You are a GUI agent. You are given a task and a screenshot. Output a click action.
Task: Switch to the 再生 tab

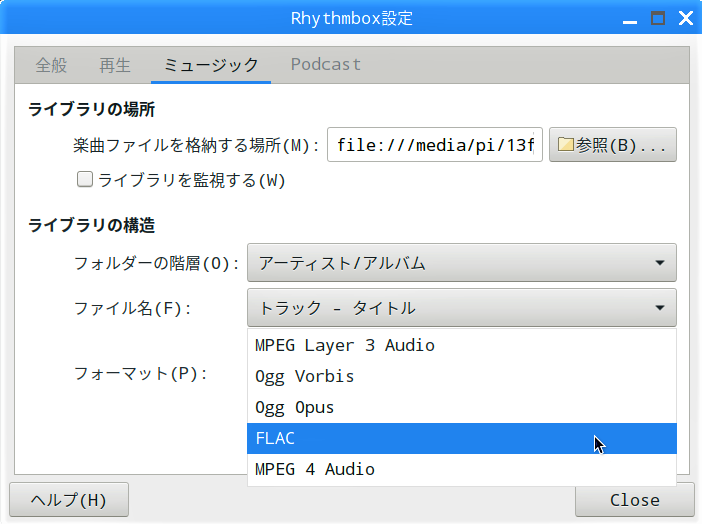pyautogui.click(x=115, y=65)
